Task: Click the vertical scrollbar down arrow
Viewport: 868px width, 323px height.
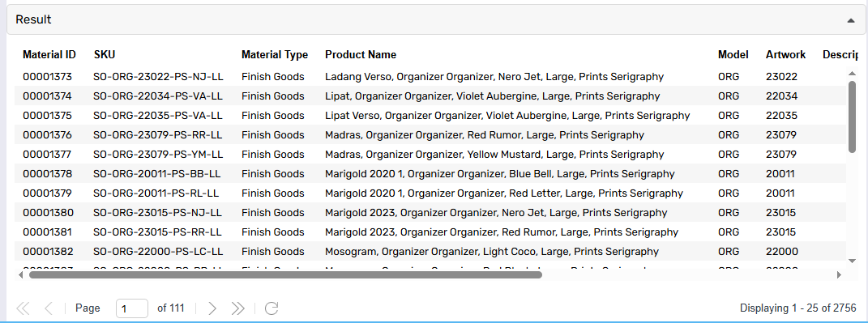Action: click(852, 261)
